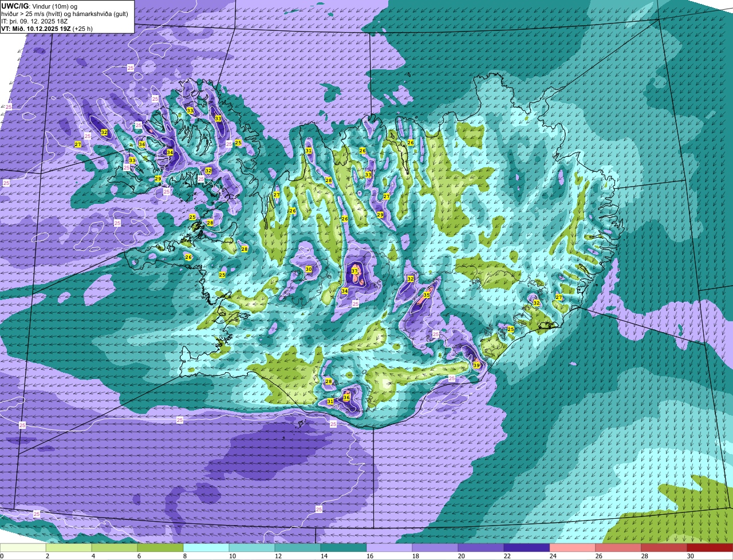Click the 24–26 m/s pink legend swatch

(x=573, y=548)
